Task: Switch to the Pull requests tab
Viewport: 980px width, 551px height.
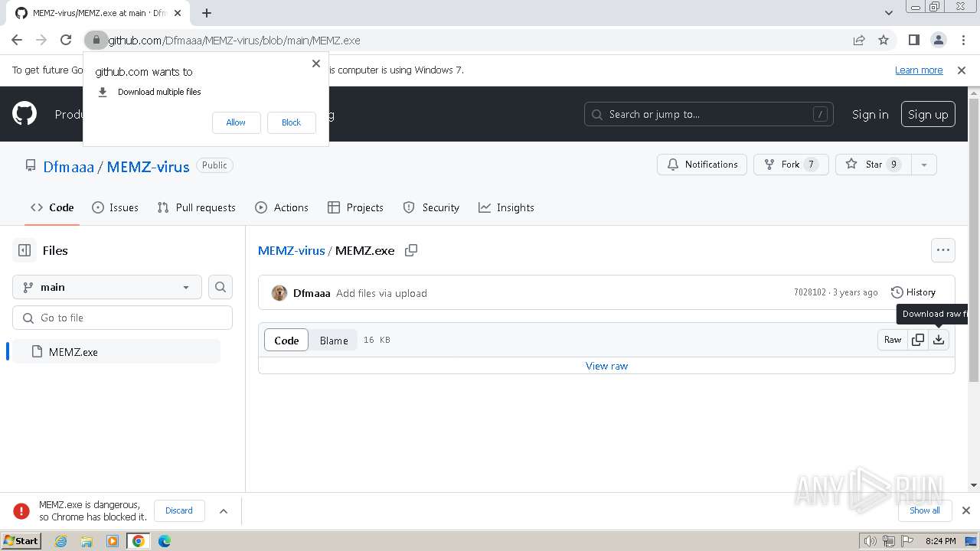Action: (196, 207)
